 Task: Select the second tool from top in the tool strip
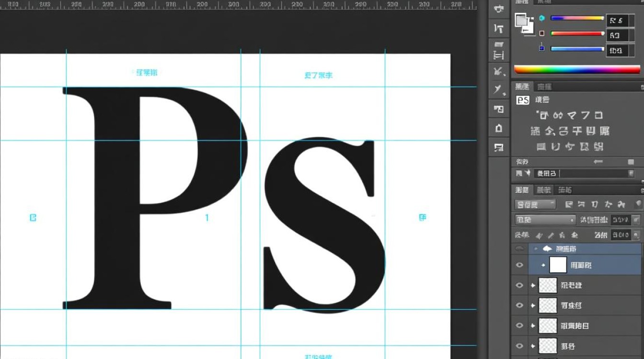499,29
